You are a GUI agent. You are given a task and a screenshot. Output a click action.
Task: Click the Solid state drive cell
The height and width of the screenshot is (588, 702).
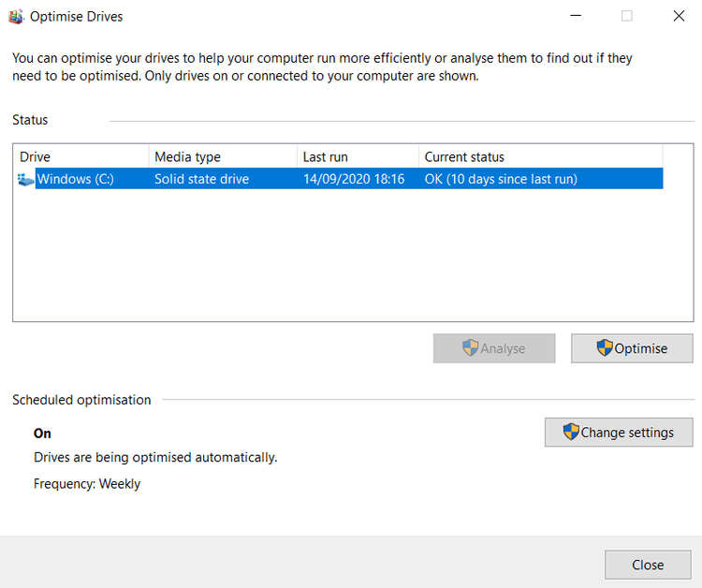(201, 179)
